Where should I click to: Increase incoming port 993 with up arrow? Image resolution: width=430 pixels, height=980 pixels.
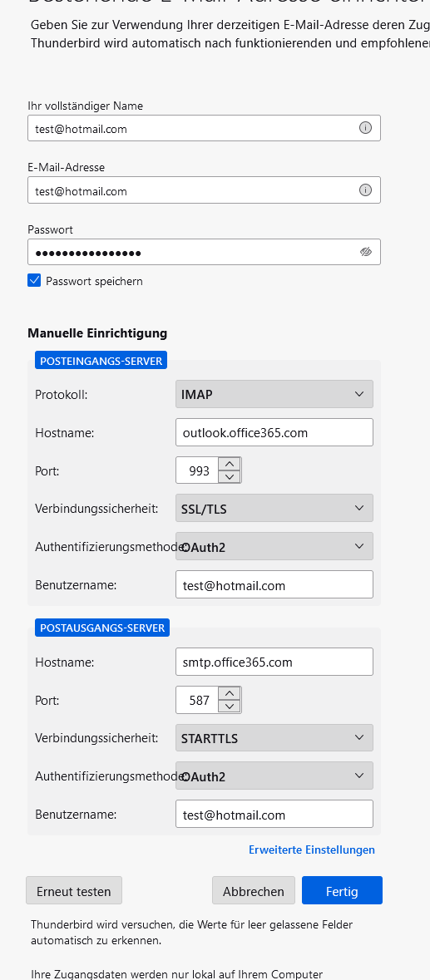click(230, 464)
